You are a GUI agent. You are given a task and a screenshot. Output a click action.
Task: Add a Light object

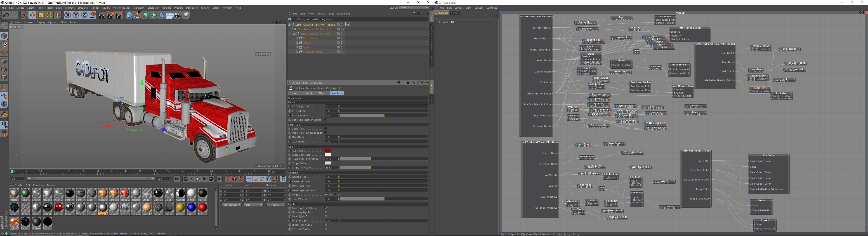point(186,15)
